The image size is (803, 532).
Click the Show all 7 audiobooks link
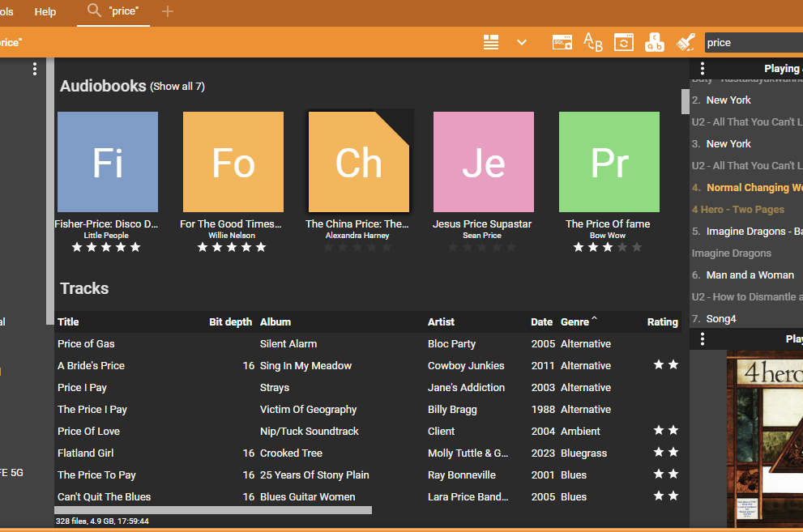177,87
